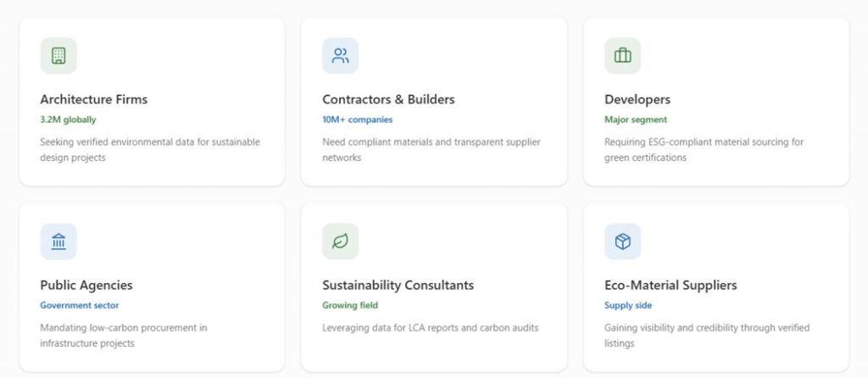Screen dimensions: 868x378
Task: Select the Architecture Firms heading
Action: [93, 99]
